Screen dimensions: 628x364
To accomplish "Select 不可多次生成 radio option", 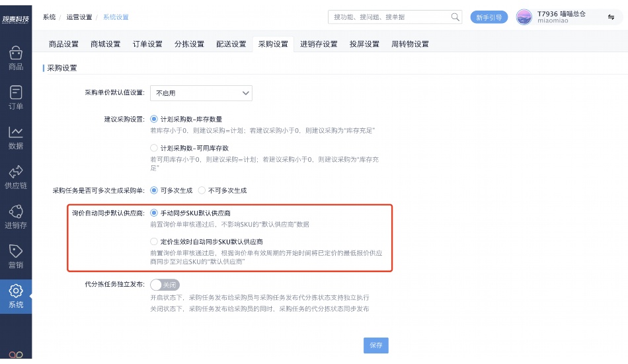I will [202, 190].
